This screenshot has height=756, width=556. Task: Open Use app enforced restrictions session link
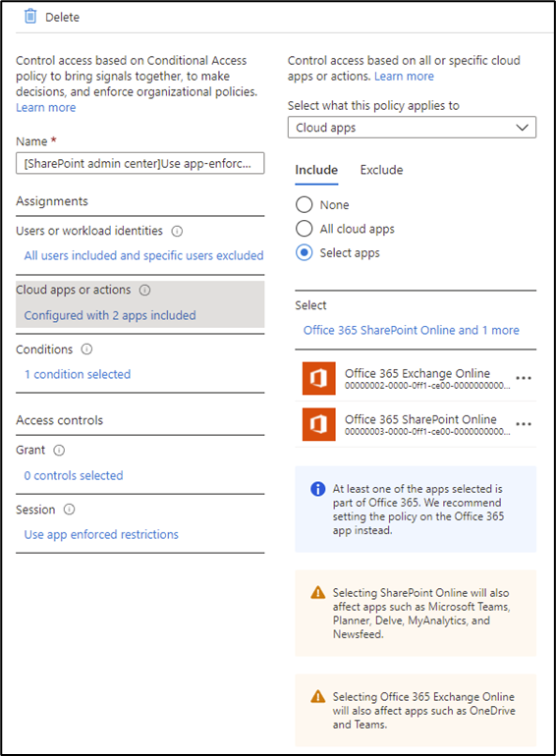click(101, 535)
